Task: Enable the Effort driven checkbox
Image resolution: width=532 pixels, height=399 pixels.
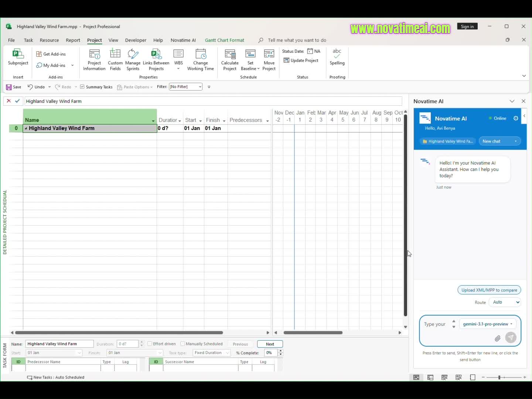Action: coord(150,344)
